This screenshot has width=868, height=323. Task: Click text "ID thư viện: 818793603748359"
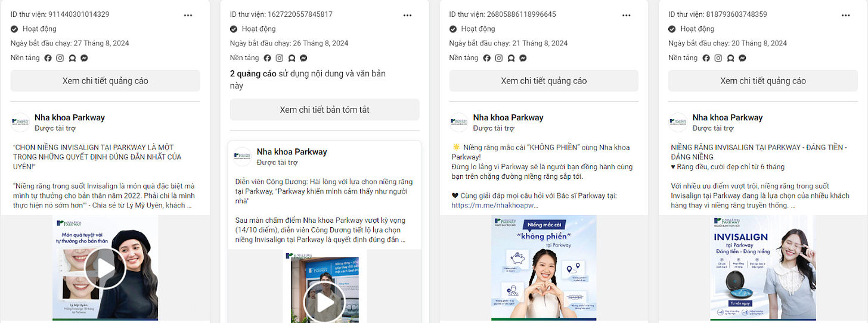[718, 14]
